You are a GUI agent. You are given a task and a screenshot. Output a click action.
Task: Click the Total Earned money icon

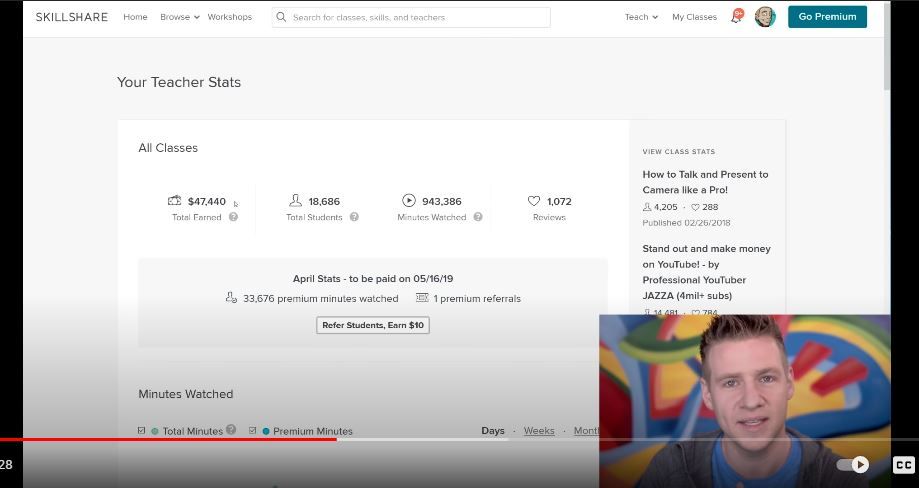[174, 200]
